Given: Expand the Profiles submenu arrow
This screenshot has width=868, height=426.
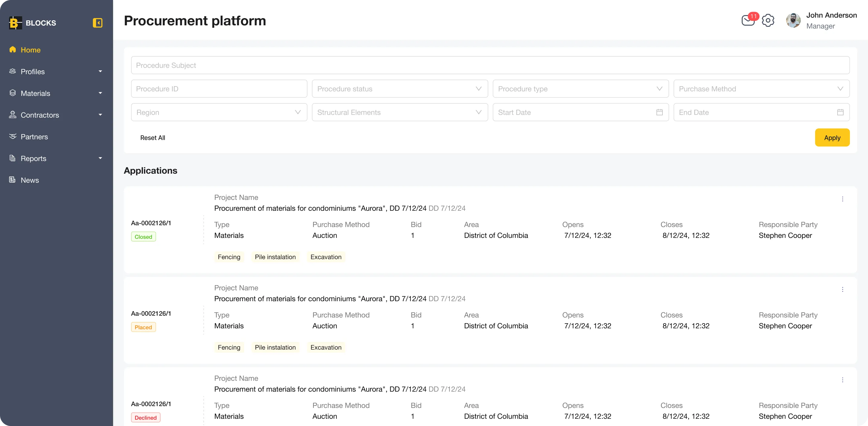Looking at the screenshot, I should coord(100,71).
